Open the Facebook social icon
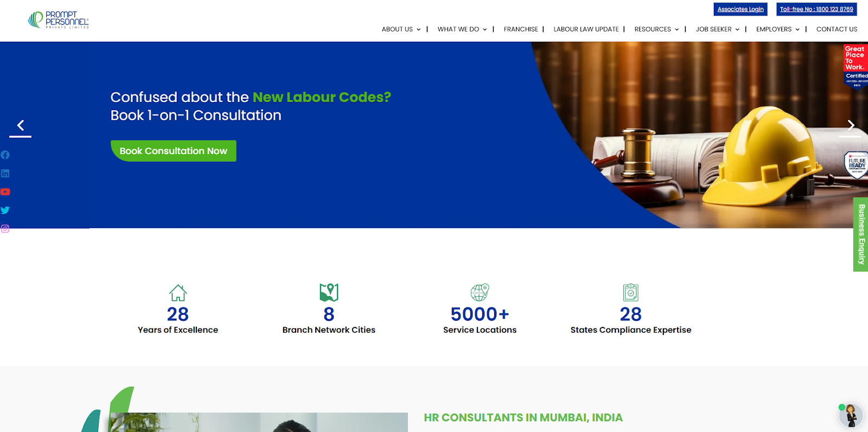This screenshot has width=868, height=432. [5, 155]
